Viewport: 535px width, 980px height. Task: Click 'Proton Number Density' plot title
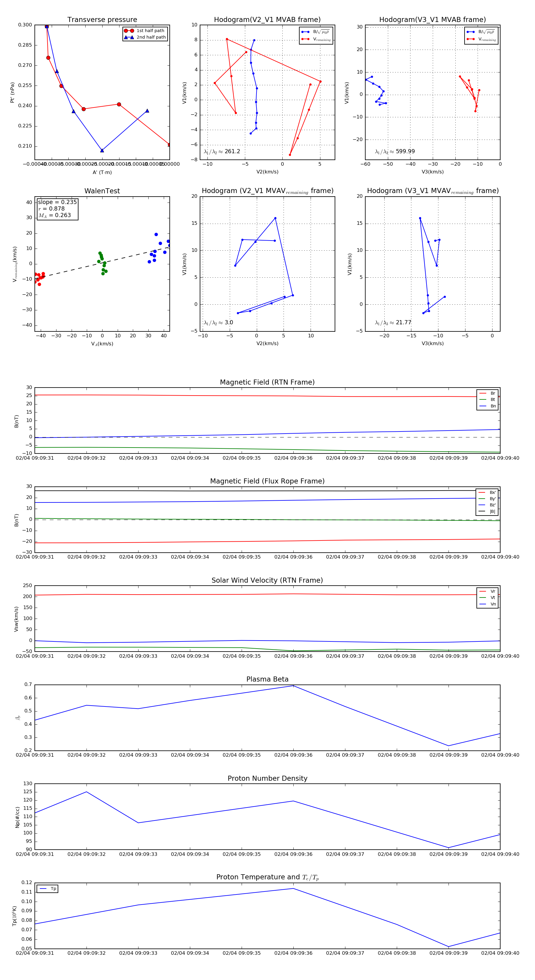click(267, 778)
